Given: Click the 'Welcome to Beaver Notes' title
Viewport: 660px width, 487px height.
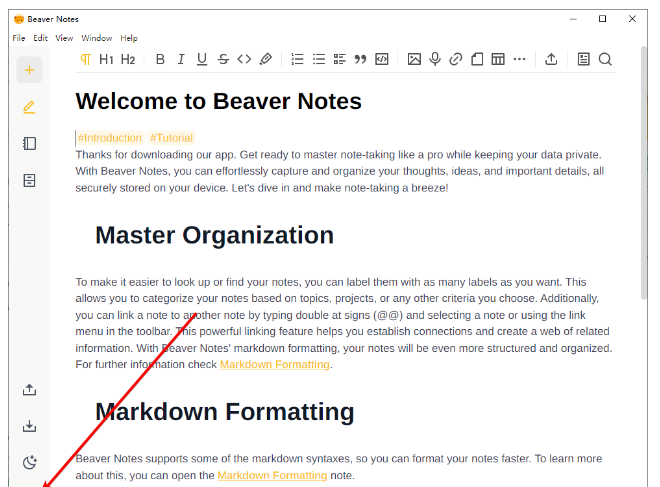Looking at the screenshot, I should pos(218,101).
